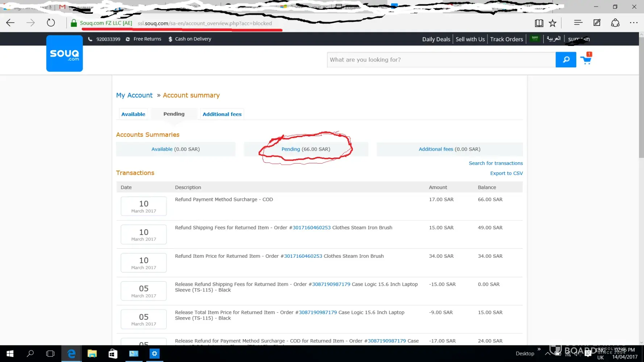Viewport: 644px width, 362px height.
Task: Switch to the Available tab
Action: 133,114
